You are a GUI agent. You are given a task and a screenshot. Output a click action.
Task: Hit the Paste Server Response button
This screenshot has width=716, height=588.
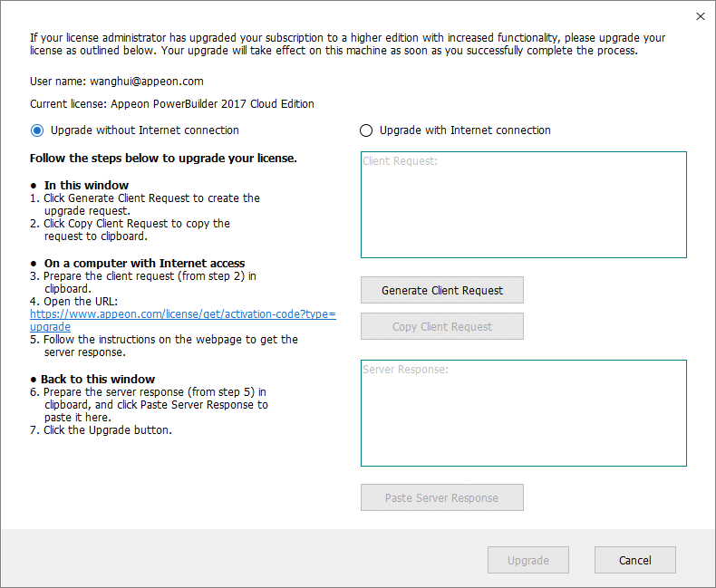(441, 497)
